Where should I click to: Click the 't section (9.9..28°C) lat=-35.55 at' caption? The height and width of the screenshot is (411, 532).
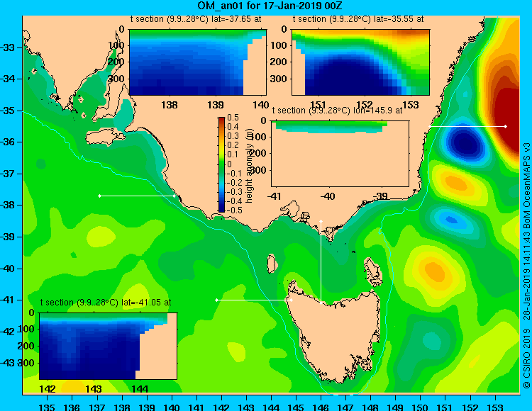[358, 19]
